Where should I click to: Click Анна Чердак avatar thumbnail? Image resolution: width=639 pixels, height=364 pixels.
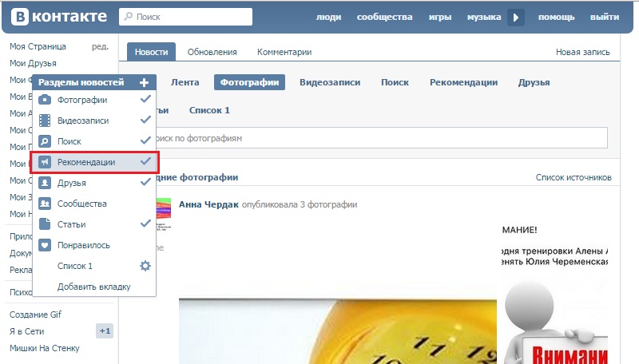164,214
